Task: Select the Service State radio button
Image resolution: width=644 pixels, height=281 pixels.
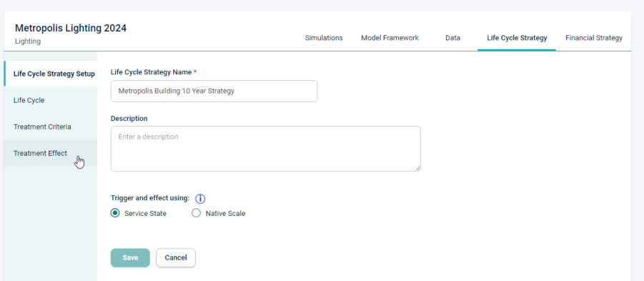Action: point(115,213)
